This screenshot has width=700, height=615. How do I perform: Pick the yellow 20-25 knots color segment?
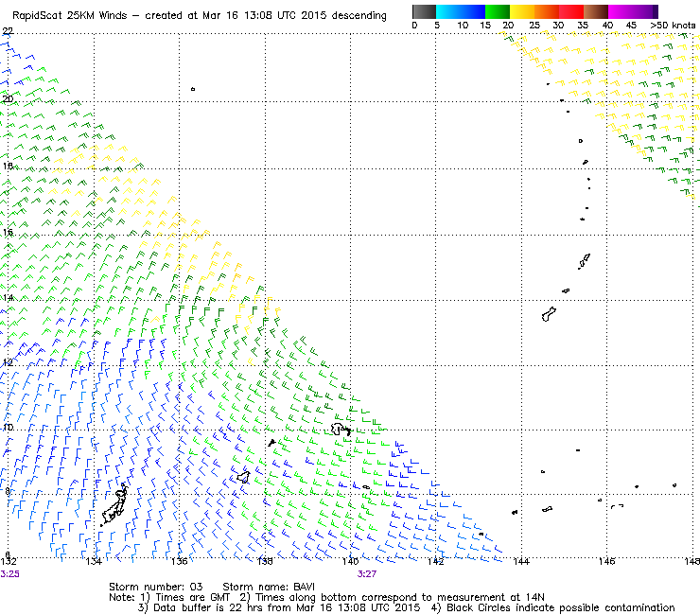522,11
